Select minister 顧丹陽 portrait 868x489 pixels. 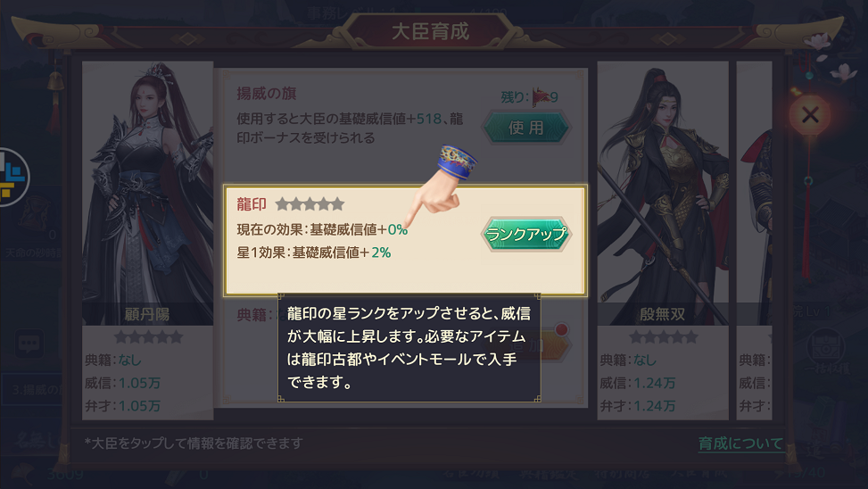pyautogui.click(x=148, y=193)
